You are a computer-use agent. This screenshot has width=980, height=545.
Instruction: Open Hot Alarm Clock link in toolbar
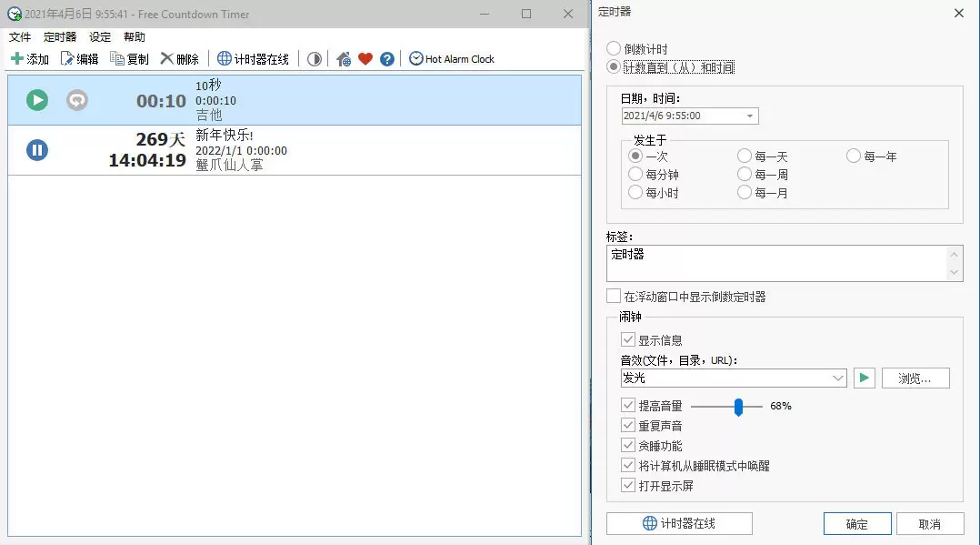[452, 59]
